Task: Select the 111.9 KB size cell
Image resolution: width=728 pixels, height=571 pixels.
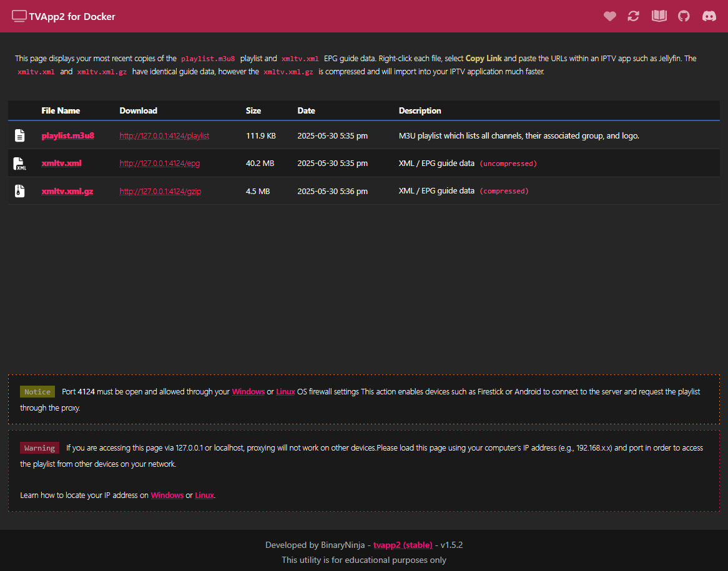Action: 261,135
